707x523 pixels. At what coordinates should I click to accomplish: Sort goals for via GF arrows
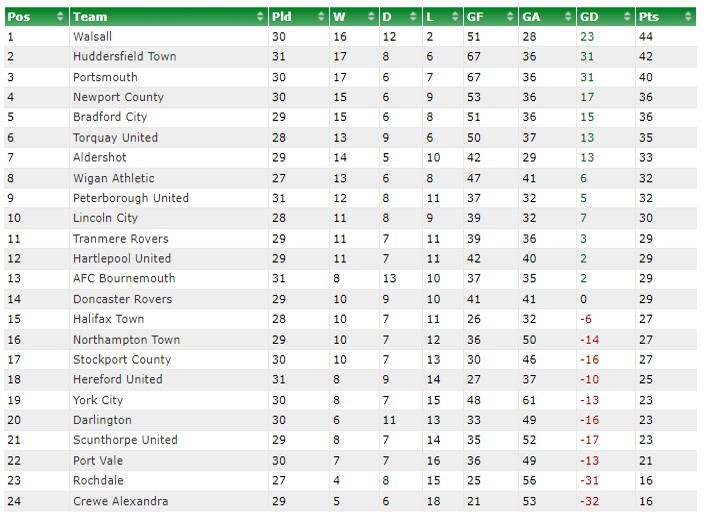click(510, 17)
